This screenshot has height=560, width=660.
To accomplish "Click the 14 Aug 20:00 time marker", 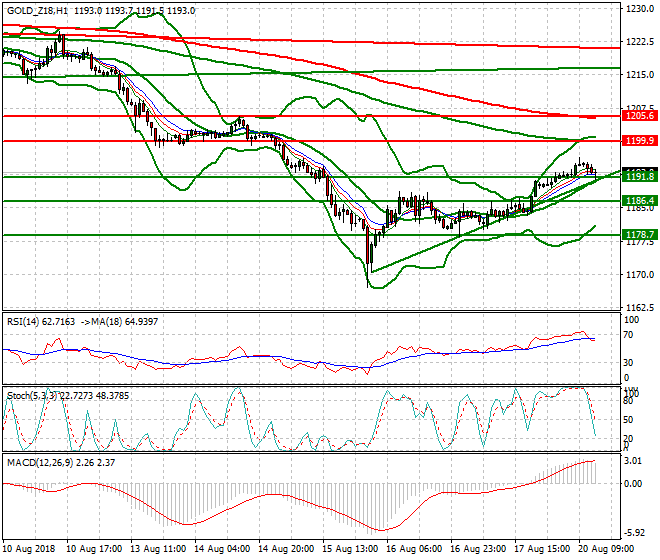I will pyautogui.click(x=287, y=550).
